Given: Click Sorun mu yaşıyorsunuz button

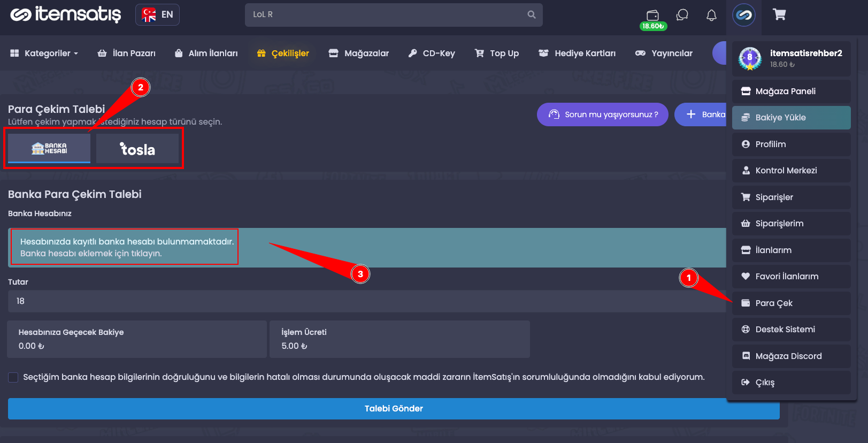Looking at the screenshot, I should point(602,114).
